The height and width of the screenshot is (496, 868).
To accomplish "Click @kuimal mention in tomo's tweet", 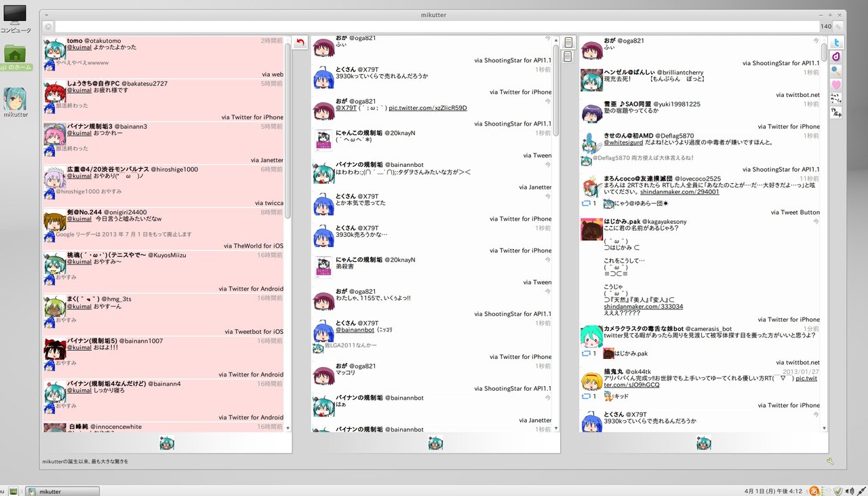I will pos(79,47).
